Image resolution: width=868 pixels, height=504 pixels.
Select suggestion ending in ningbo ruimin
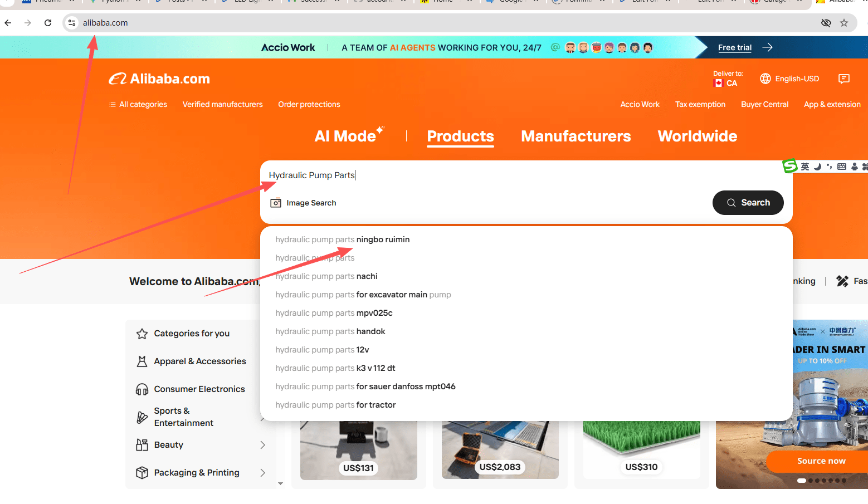[526, 239]
